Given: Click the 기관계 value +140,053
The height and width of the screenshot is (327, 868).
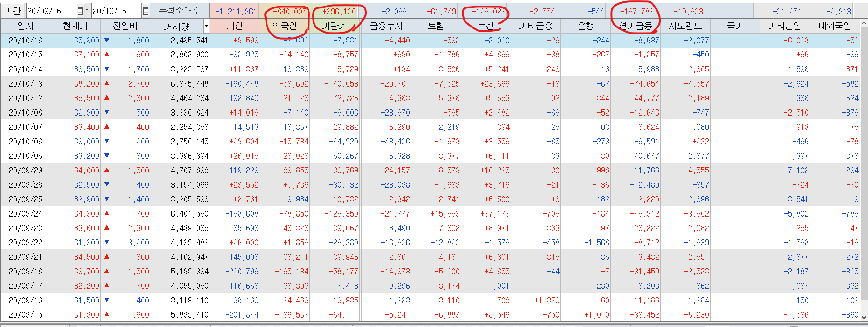Looking at the screenshot, I should [x=342, y=84].
